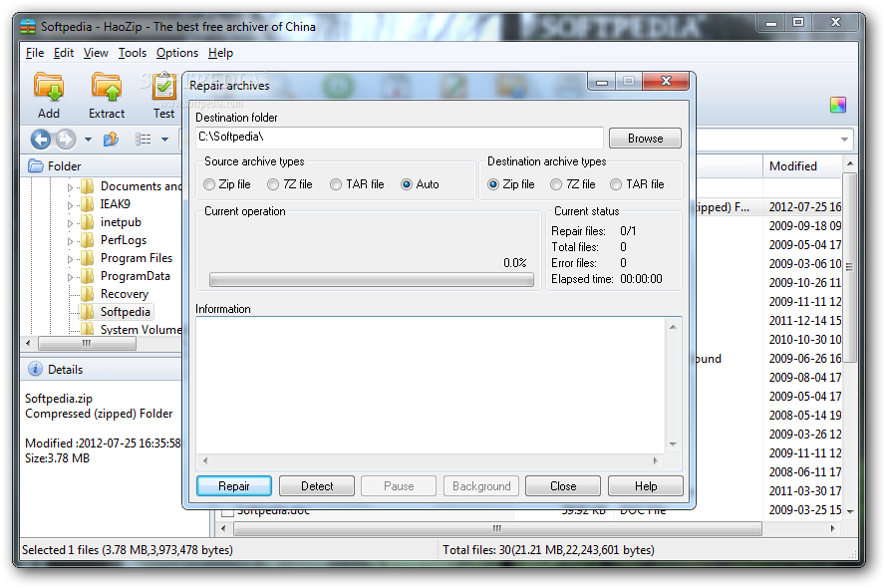Click the Help button in dialog
This screenshot has width=886, height=588.
click(645, 485)
